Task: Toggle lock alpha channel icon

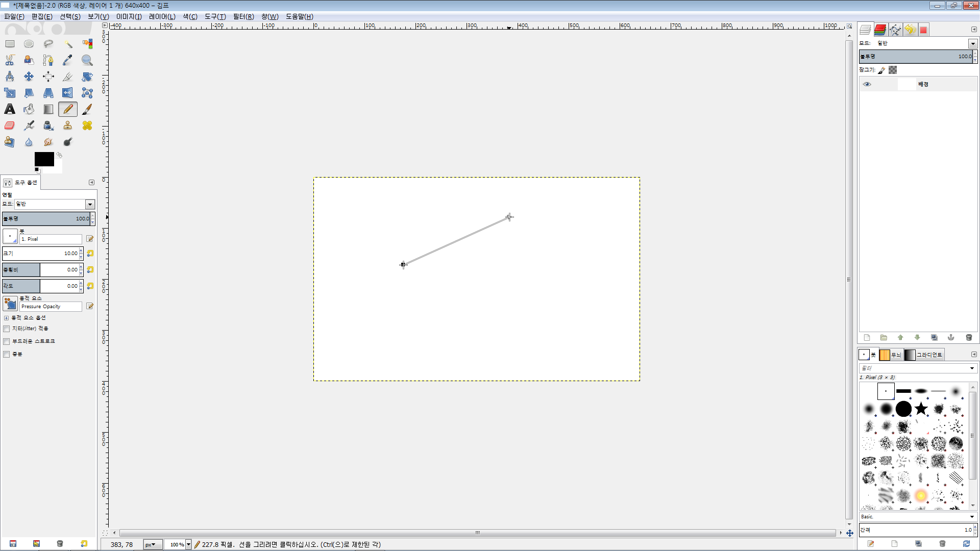Action: [893, 70]
